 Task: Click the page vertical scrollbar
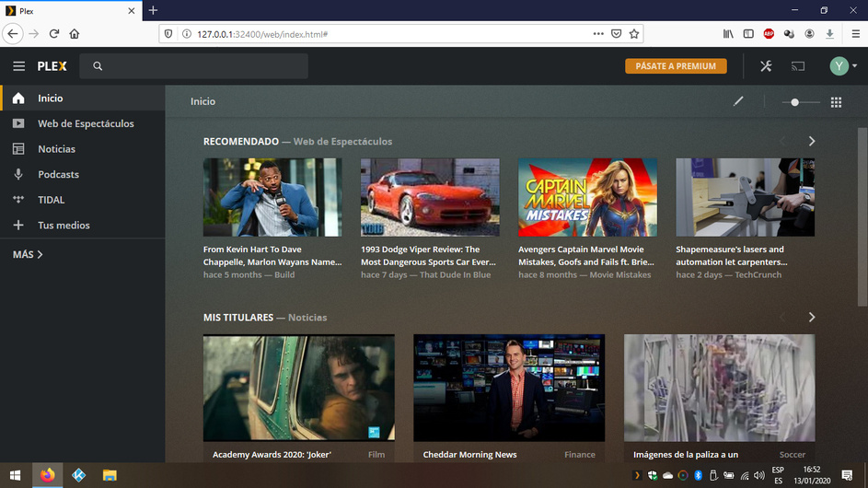click(x=862, y=216)
